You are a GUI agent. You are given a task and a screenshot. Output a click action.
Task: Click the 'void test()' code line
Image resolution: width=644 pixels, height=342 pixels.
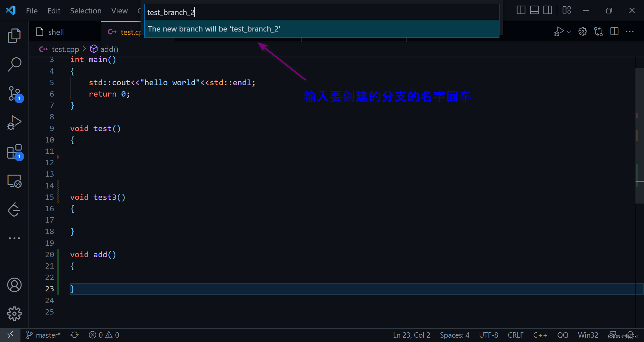click(95, 129)
